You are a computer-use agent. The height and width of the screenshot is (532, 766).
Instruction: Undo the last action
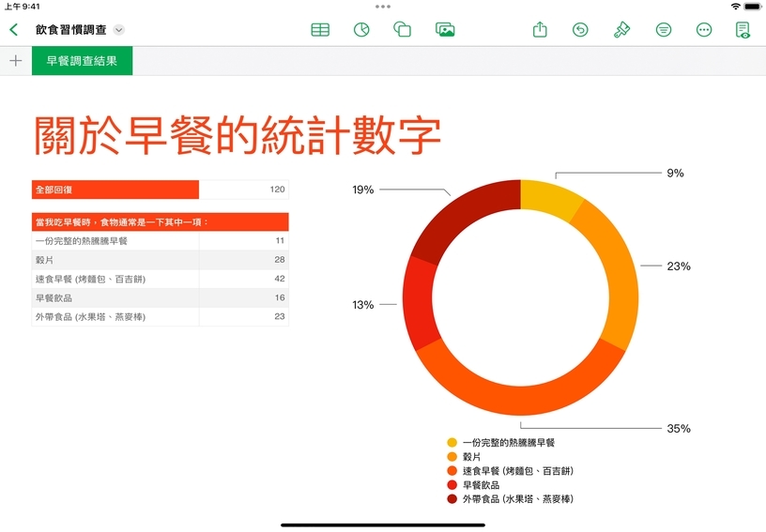tap(580, 30)
